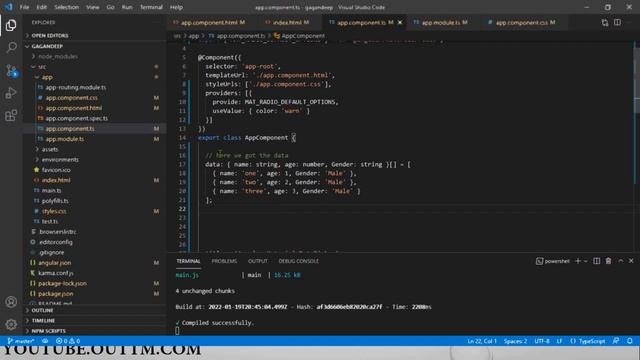Expand the Timeline section
Screen dimensions: 640x360
point(43,321)
